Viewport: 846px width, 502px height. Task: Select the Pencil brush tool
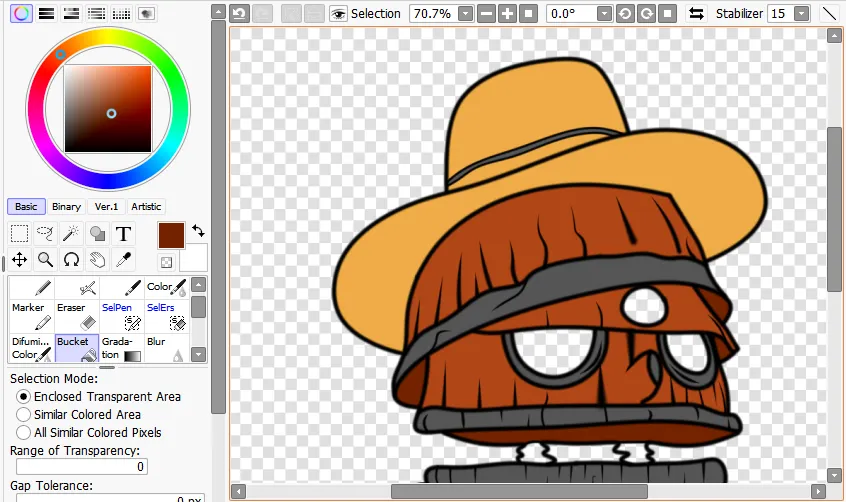31,287
